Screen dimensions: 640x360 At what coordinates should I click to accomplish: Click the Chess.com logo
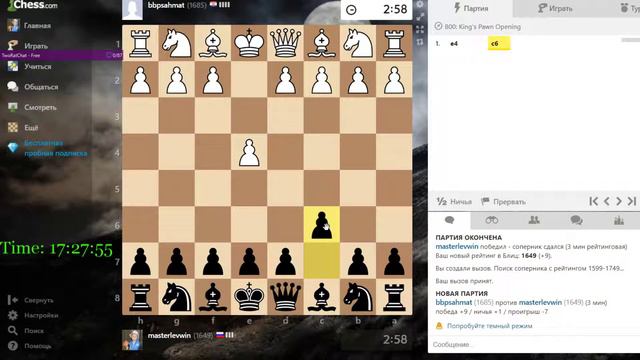coord(33,5)
